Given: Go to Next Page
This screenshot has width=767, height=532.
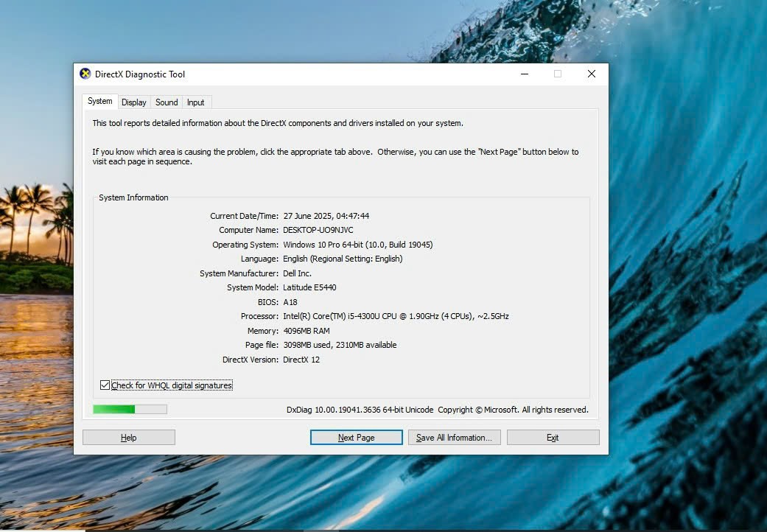Looking at the screenshot, I should pyautogui.click(x=356, y=438).
